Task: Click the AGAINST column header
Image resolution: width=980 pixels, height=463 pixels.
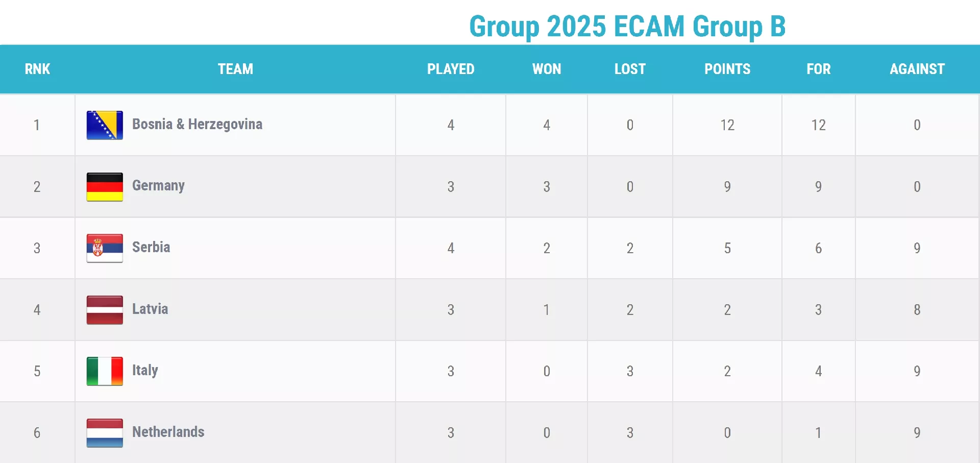Action: click(917, 69)
